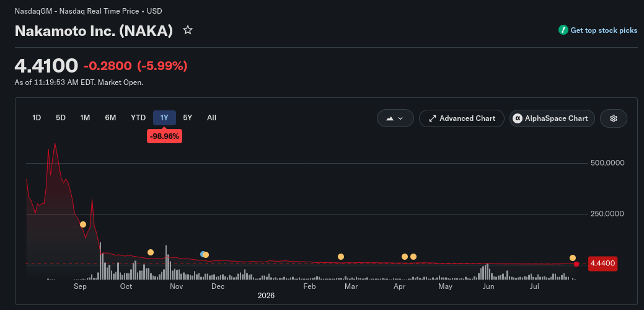Show the 5Y chart range
Viewport: 644px width, 310px height.
coord(187,118)
